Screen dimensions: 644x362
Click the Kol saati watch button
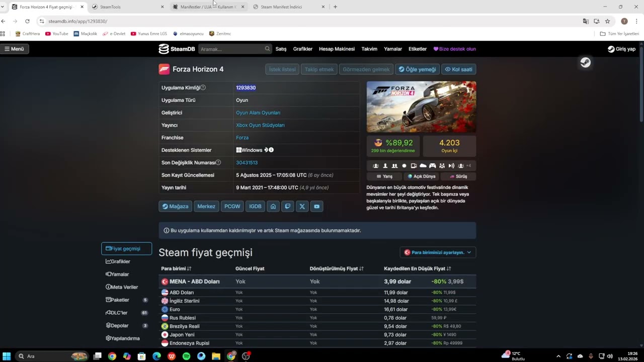tap(458, 69)
